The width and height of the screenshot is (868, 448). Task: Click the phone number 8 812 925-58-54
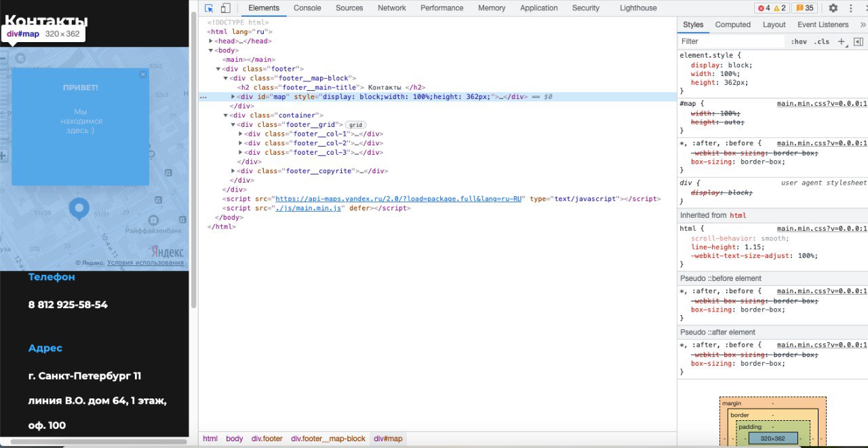(68, 305)
